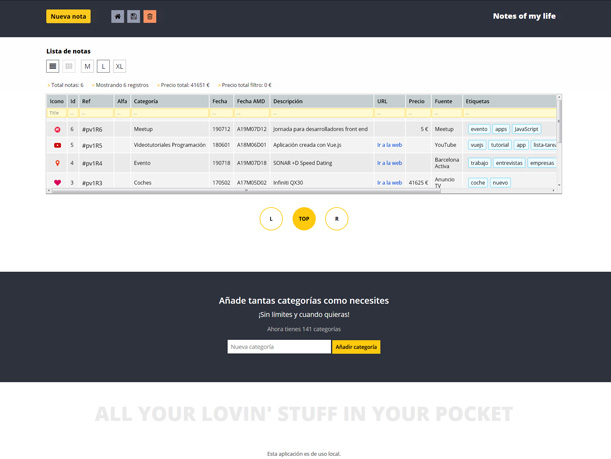This screenshot has height=459, width=611.
Task: Select size L toggle
Action: (103, 66)
